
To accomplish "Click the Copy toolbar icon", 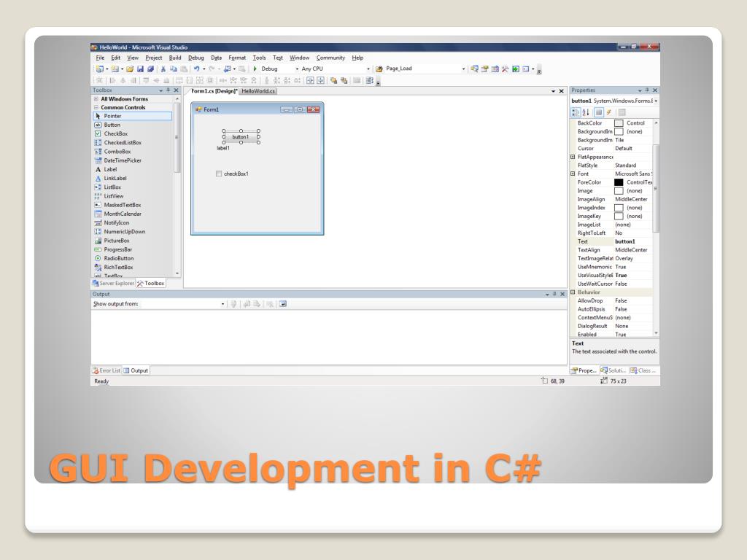I will pyautogui.click(x=174, y=69).
